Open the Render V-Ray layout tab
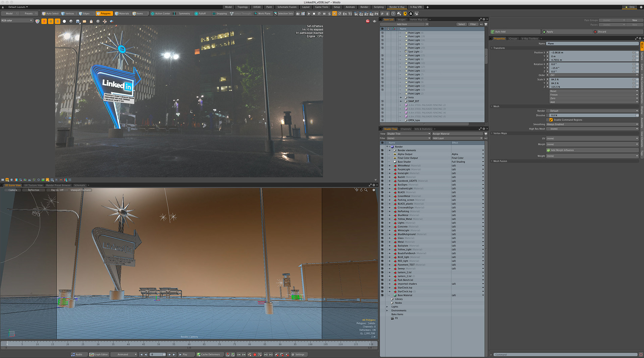This screenshot has height=358, width=644. [397, 7]
